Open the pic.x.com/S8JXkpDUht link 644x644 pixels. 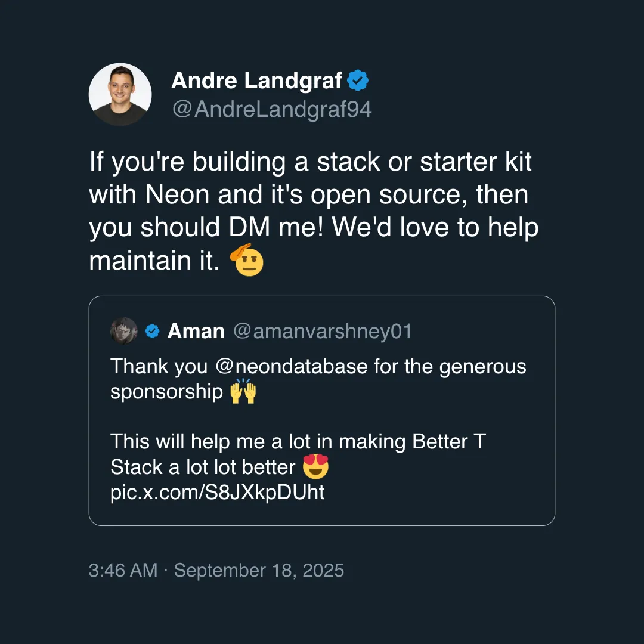(218, 493)
